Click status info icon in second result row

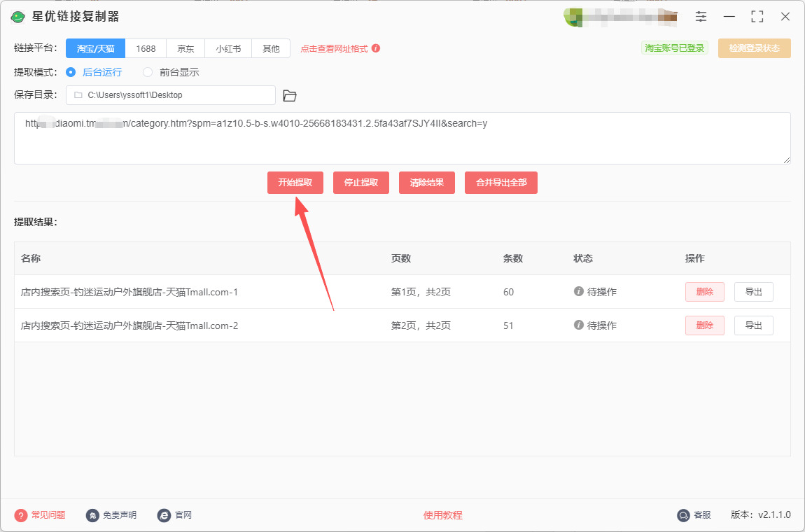(579, 325)
